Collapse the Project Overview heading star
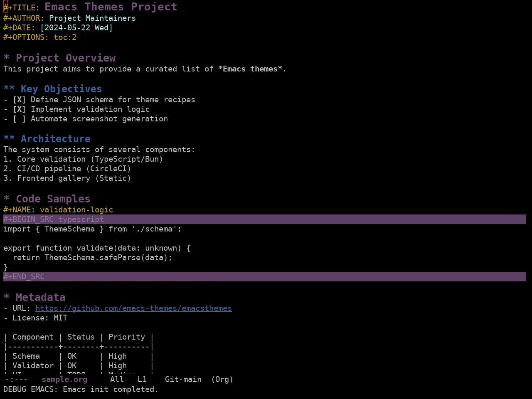The height and width of the screenshot is (399, 532). coord(6,58)
